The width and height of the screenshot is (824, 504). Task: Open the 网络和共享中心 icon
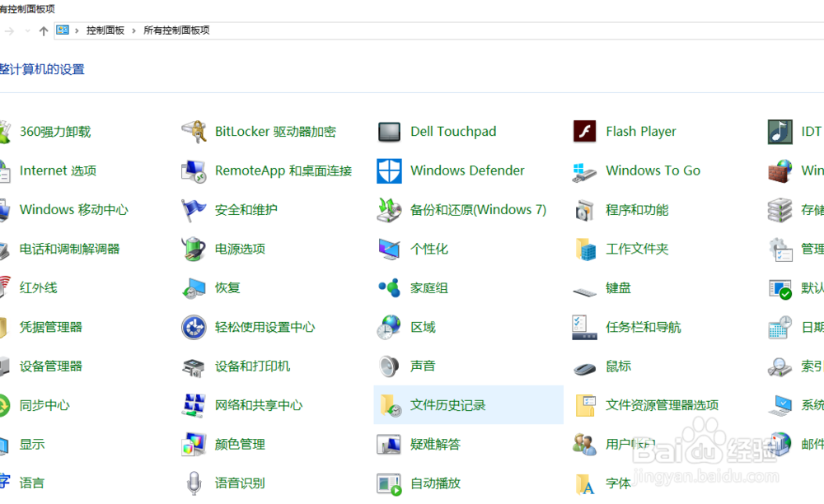[194, 405]
